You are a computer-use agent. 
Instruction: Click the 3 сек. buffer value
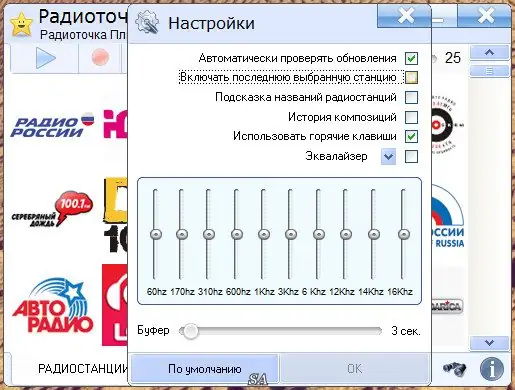[x=406, y=331]
